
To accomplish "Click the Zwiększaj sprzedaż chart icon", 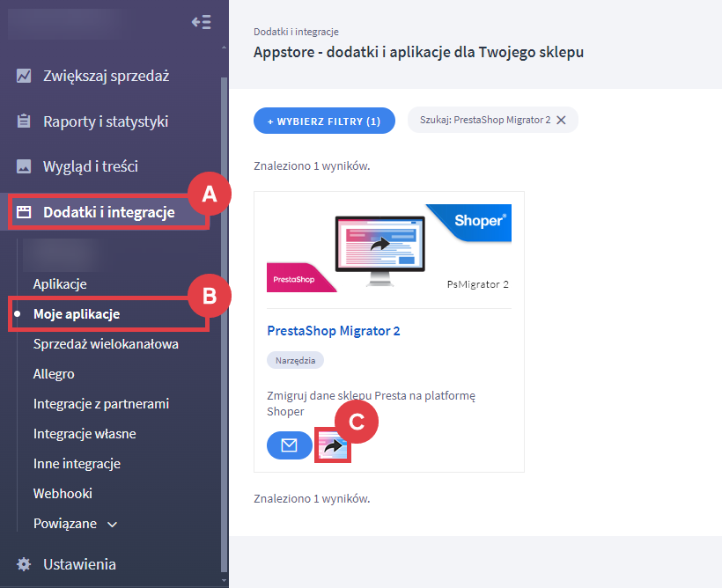I will coord(24,76).
